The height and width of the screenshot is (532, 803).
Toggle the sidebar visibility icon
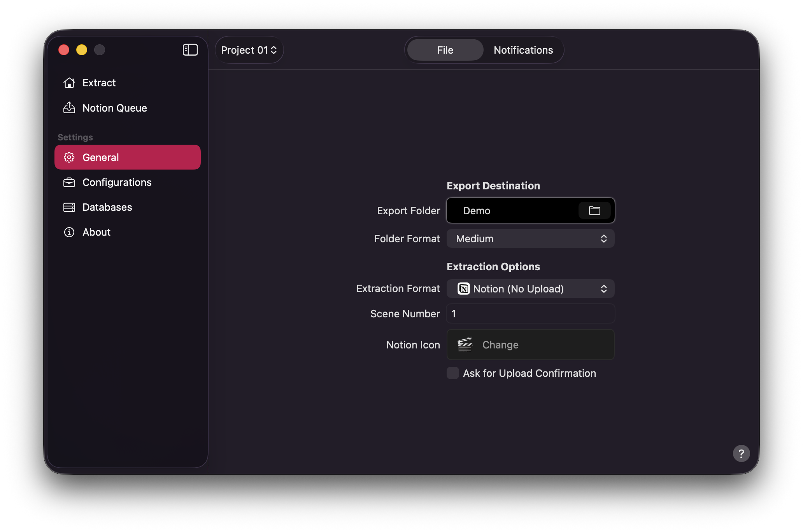(190, 50)
